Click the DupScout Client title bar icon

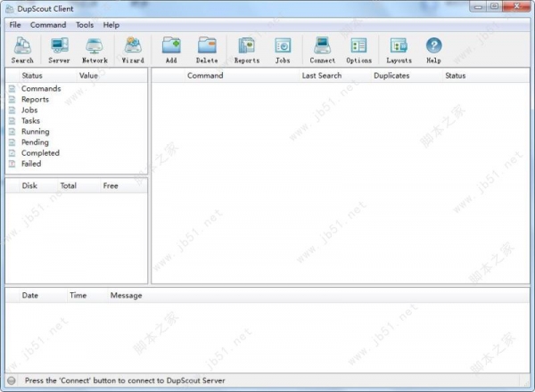[x=10, y=9]
